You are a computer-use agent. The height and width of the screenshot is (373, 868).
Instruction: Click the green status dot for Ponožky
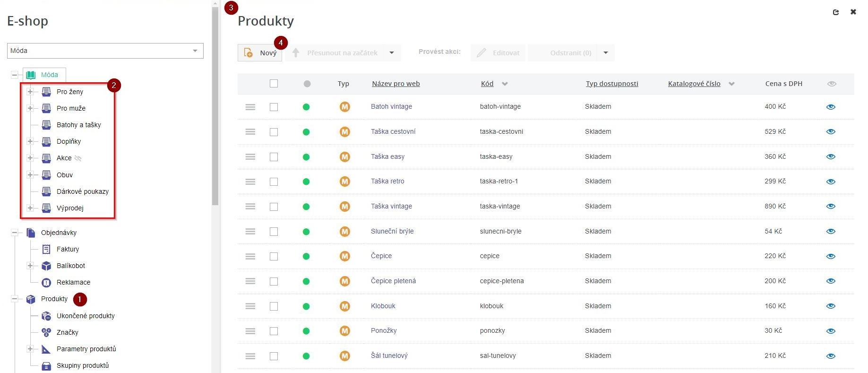(306, 331)
